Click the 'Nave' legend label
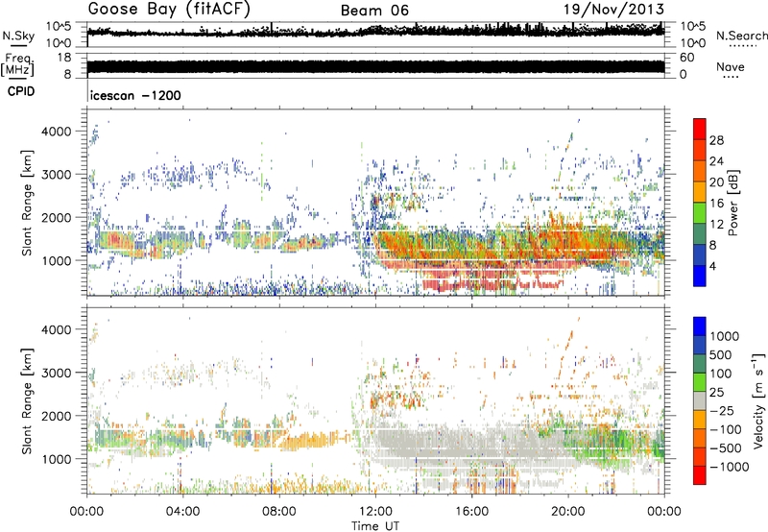768x532 pixels. pos(731,66)
